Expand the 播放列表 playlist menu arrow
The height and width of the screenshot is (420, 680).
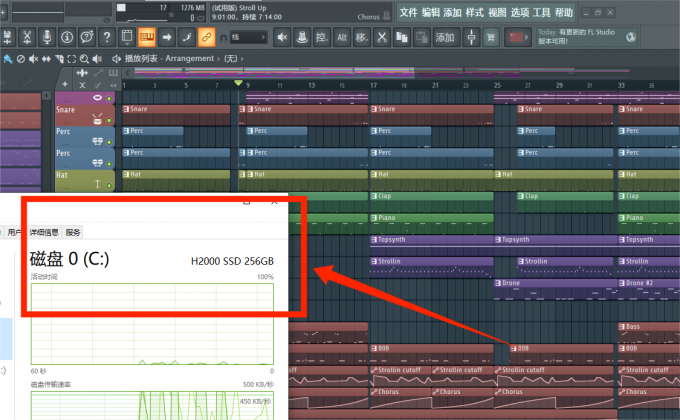[x=116, y=58]
